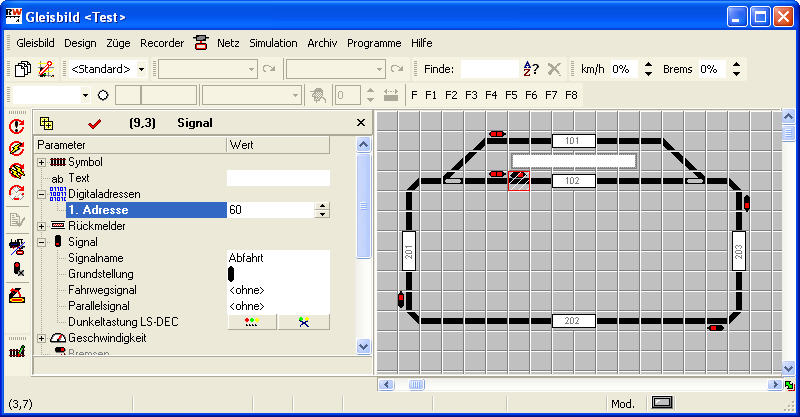Click the red lightning power icon

pyautogui.click(x=17, y=148)
